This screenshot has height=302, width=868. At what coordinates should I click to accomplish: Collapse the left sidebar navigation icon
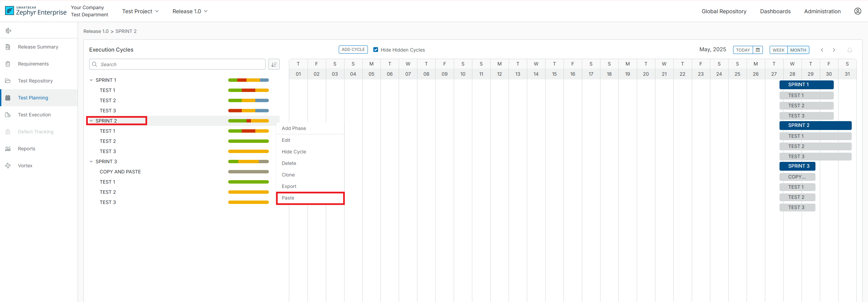8,31
